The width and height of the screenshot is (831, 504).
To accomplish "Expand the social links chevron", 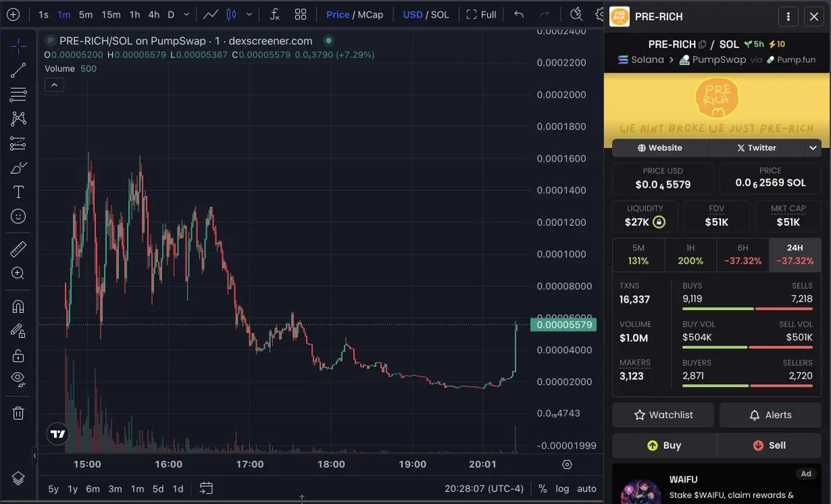I will (812, 147).
